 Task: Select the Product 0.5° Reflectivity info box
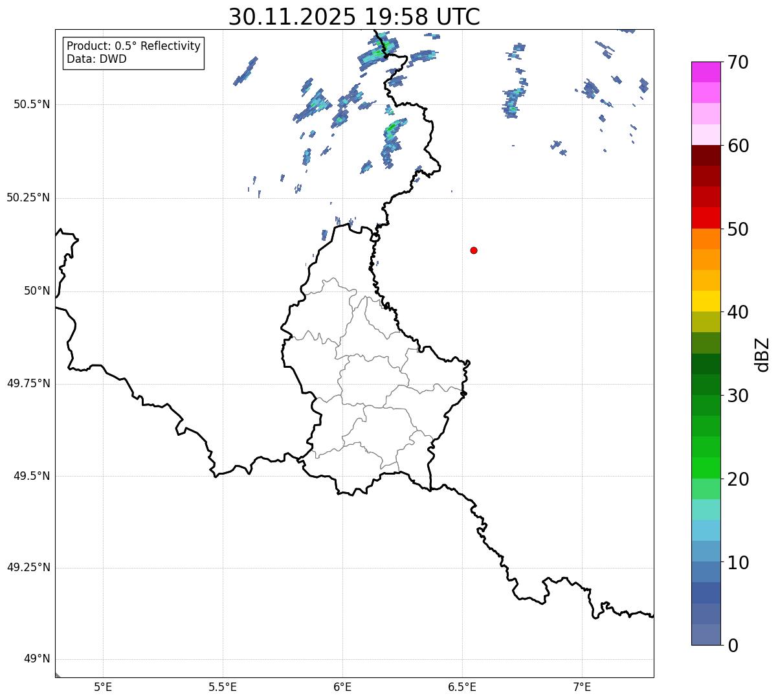(133, 52)
